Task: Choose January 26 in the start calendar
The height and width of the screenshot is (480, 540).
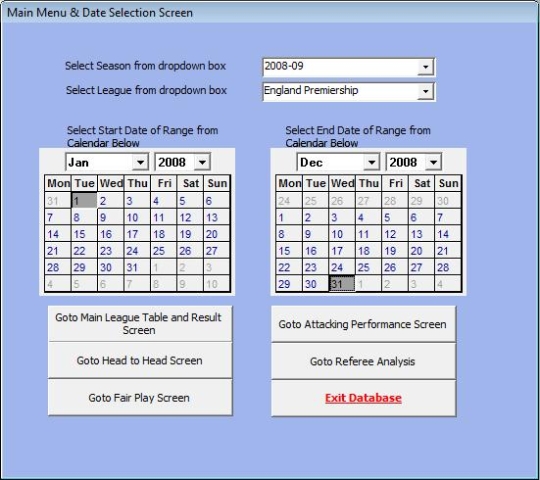Action: pos(190,251)
